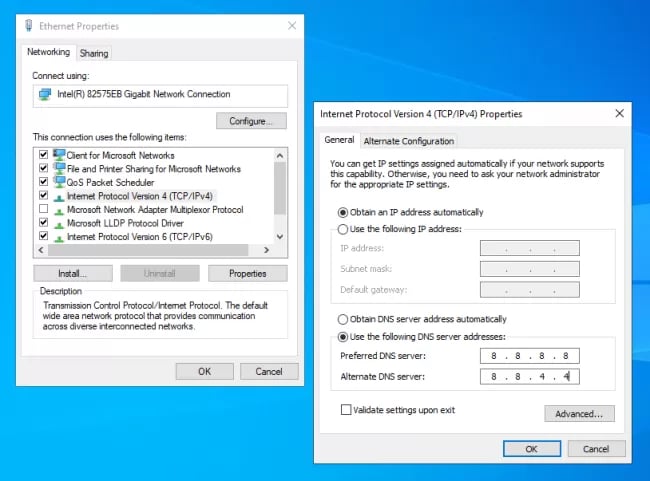Click the IPv4 protocol icon
Viewport: 650px width, 481px height.
click(x=59, y=197)
